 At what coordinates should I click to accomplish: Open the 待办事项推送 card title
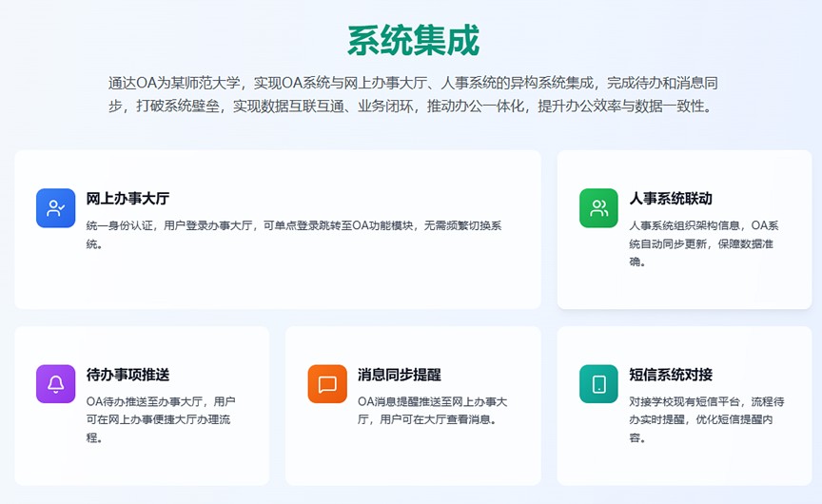pyautogui.click(x=127, y=375)
